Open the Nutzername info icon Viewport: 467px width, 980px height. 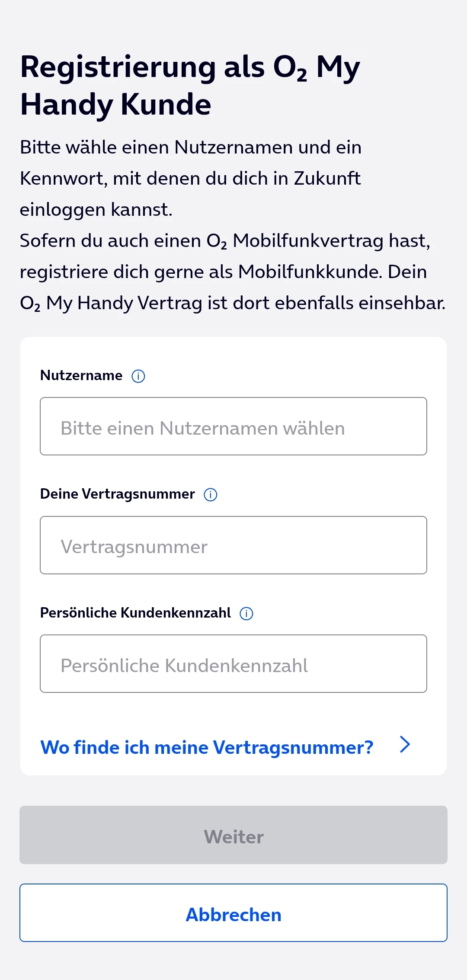(138, 376)
